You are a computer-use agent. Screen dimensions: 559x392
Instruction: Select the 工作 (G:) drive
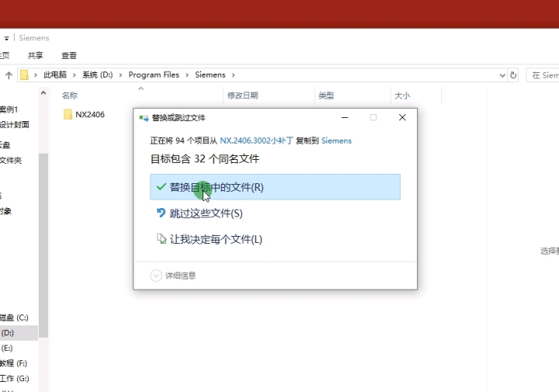pos(15,379)
